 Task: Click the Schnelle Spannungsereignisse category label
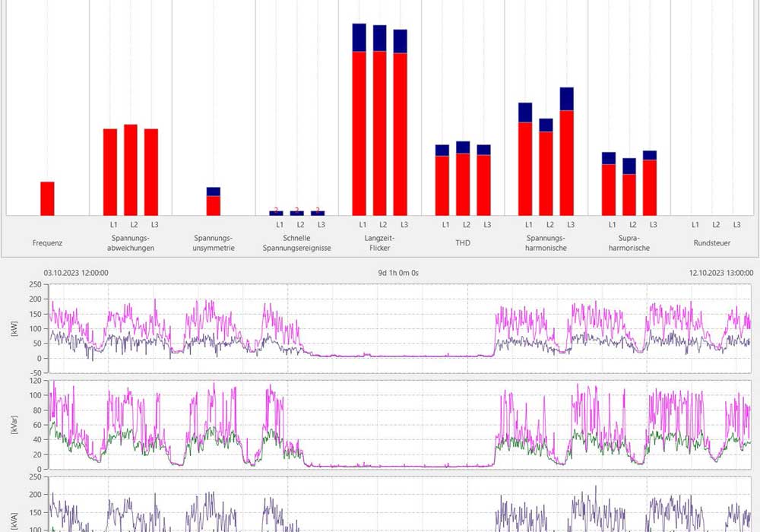pyautogui.click(x=297, y=242)
